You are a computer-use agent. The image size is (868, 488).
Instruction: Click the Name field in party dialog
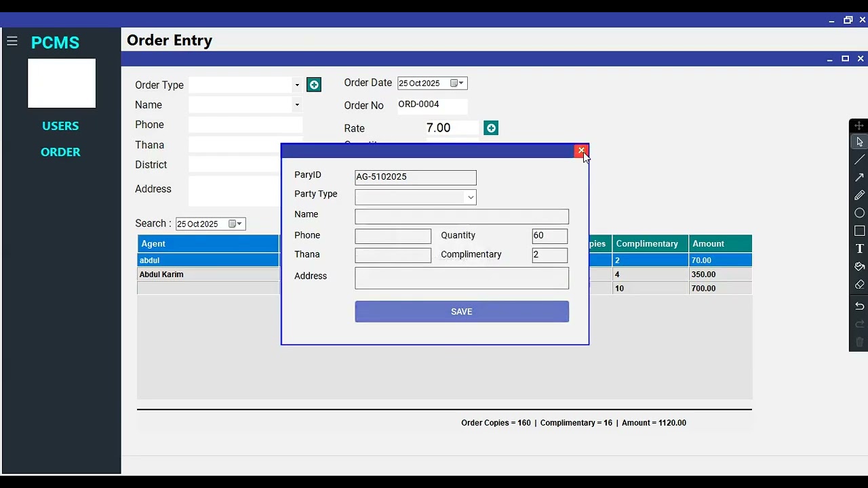tap(462, 216)
